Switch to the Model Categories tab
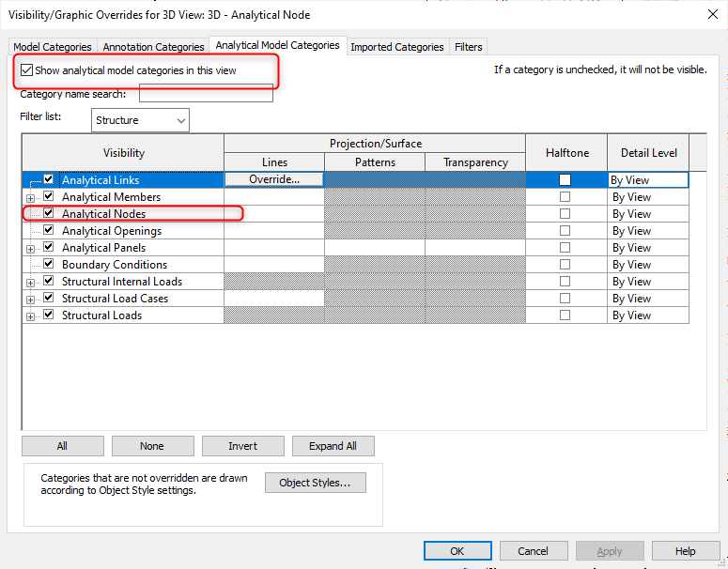Screen dimensions: 728x569 coord(53,47)
